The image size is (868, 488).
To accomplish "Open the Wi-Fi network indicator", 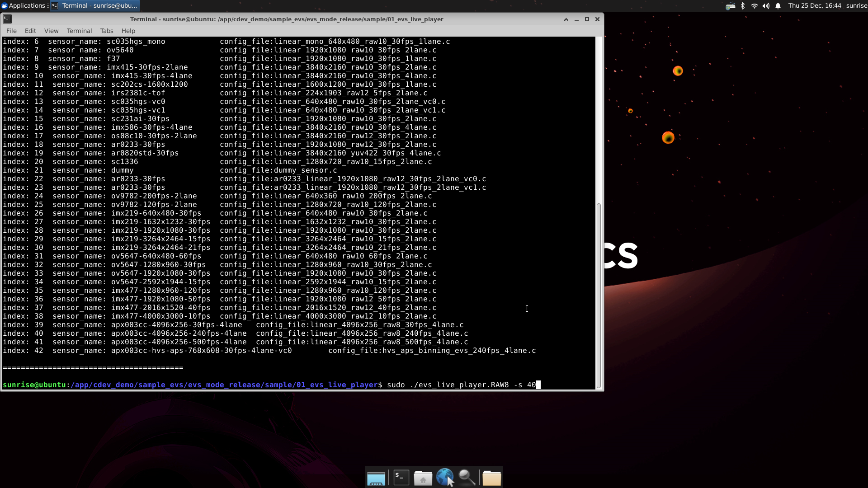I will coord(754,6).
